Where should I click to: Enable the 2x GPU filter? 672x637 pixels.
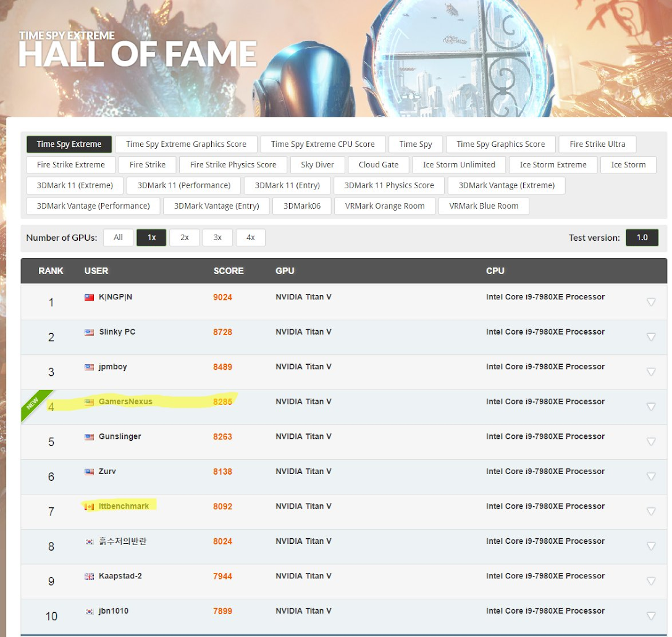tap(184, 237)
